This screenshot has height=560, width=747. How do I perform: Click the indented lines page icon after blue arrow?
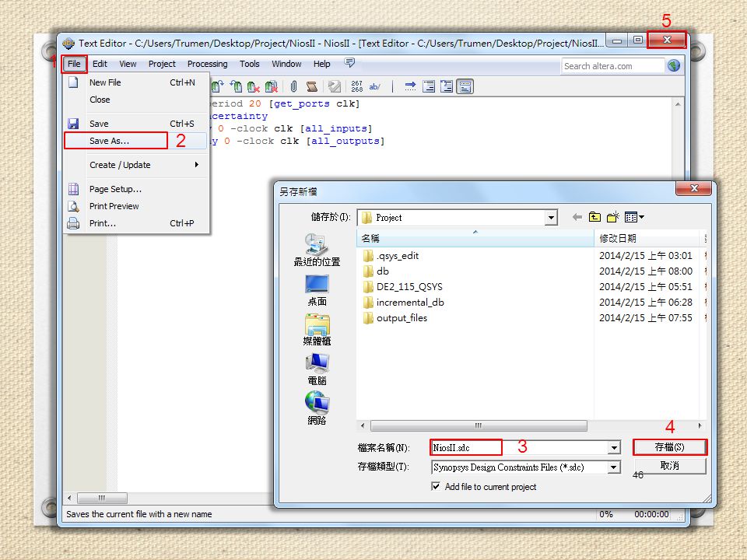pos(428,86)
